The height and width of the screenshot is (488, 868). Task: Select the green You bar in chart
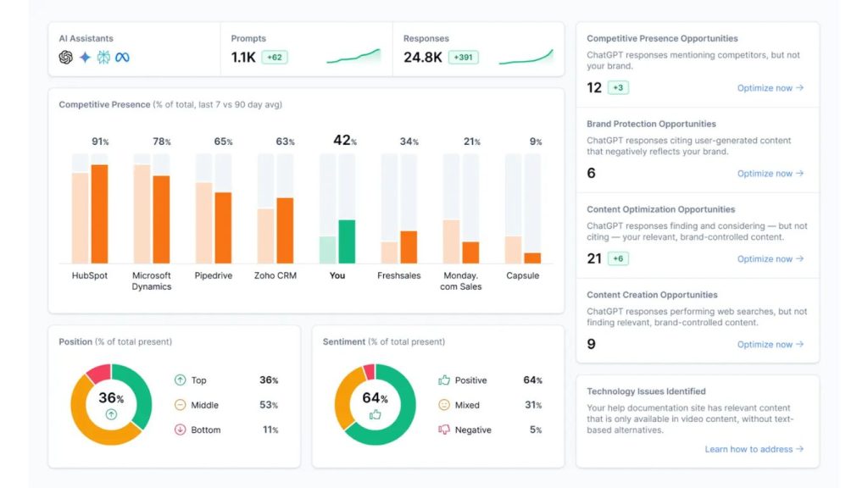click(347, 241)
